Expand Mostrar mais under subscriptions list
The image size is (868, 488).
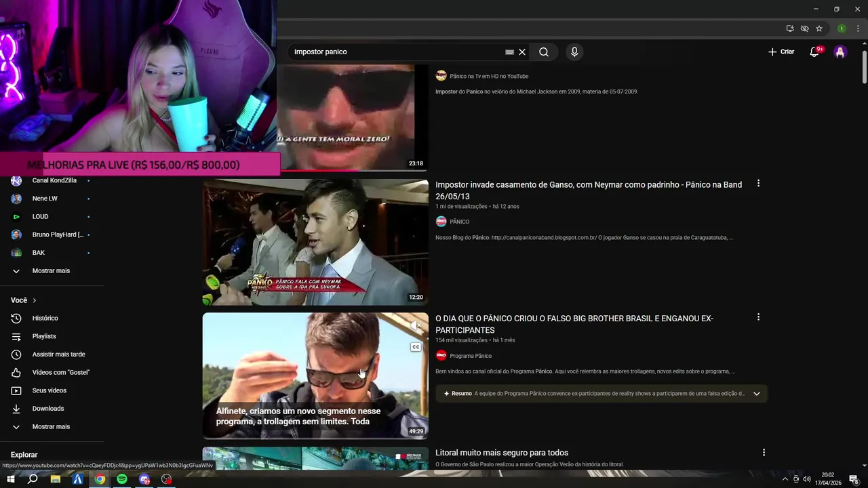52,270
